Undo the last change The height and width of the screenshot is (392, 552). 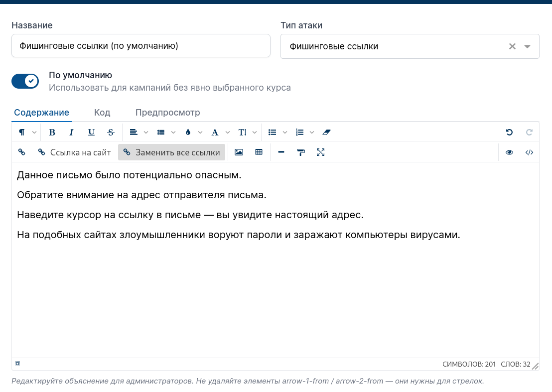509,132
